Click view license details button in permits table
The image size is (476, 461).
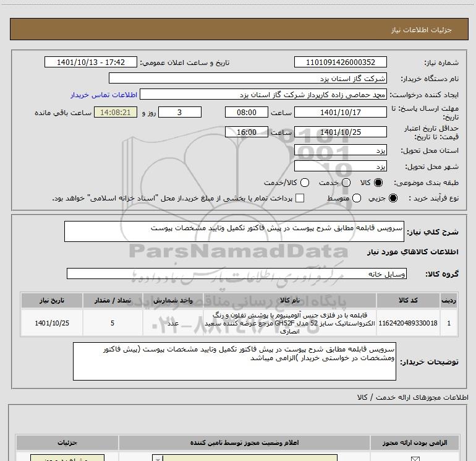tap(67, 458)
